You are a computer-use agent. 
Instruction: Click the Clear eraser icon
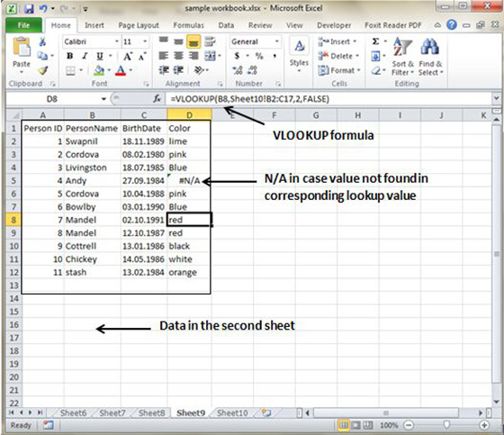coord(376,70)
